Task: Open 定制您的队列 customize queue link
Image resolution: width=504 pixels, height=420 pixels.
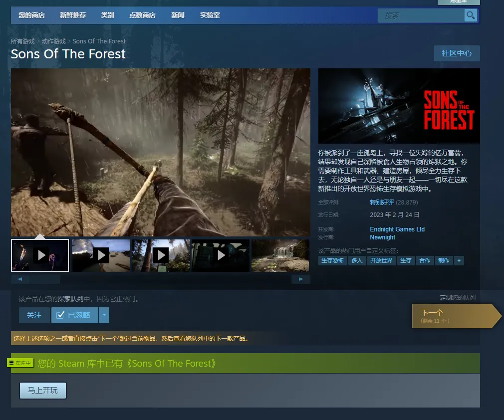Action: point(458,298)
